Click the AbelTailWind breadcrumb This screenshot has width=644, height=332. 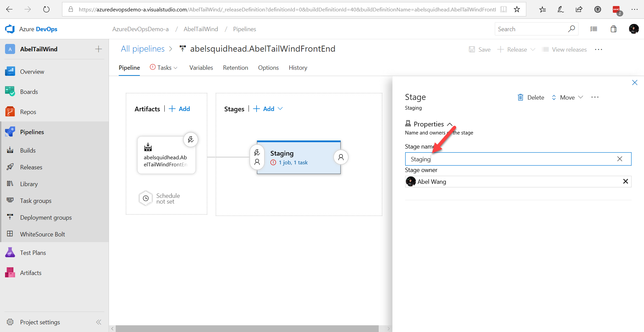[201, 29]
